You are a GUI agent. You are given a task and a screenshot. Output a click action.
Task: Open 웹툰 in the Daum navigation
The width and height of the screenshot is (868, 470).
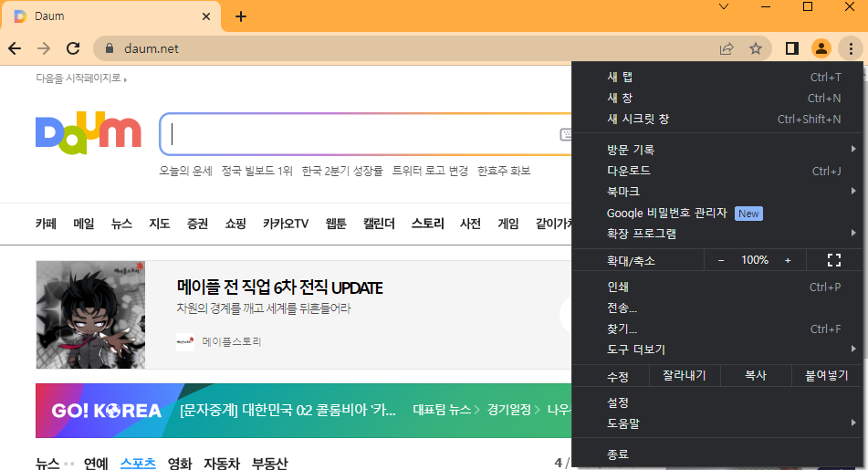(336, 224)
